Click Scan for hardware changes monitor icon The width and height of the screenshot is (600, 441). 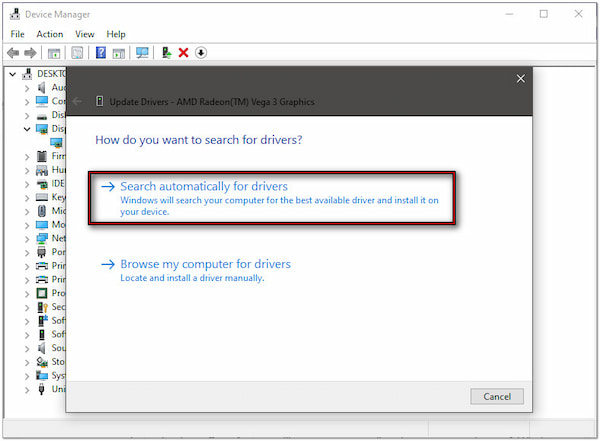[143, 52]
